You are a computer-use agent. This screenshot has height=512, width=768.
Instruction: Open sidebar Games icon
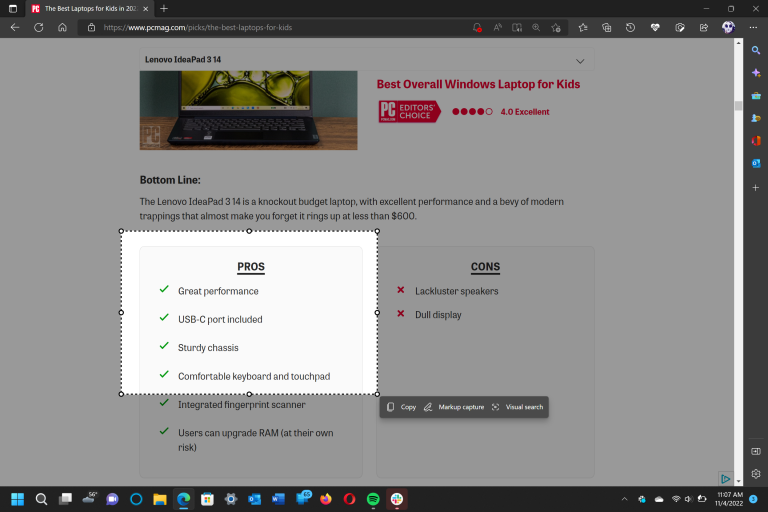[x=756, y=118]
